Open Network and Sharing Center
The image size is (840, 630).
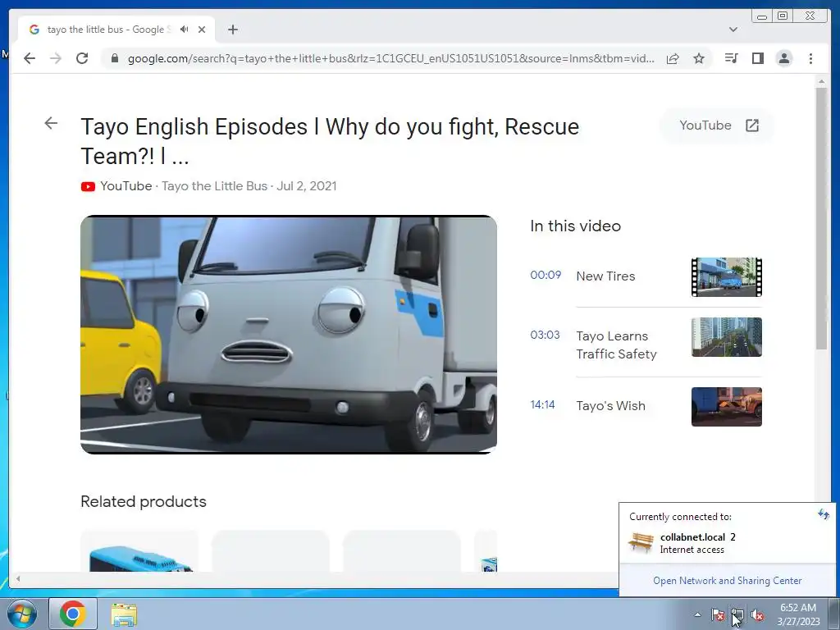727,580
